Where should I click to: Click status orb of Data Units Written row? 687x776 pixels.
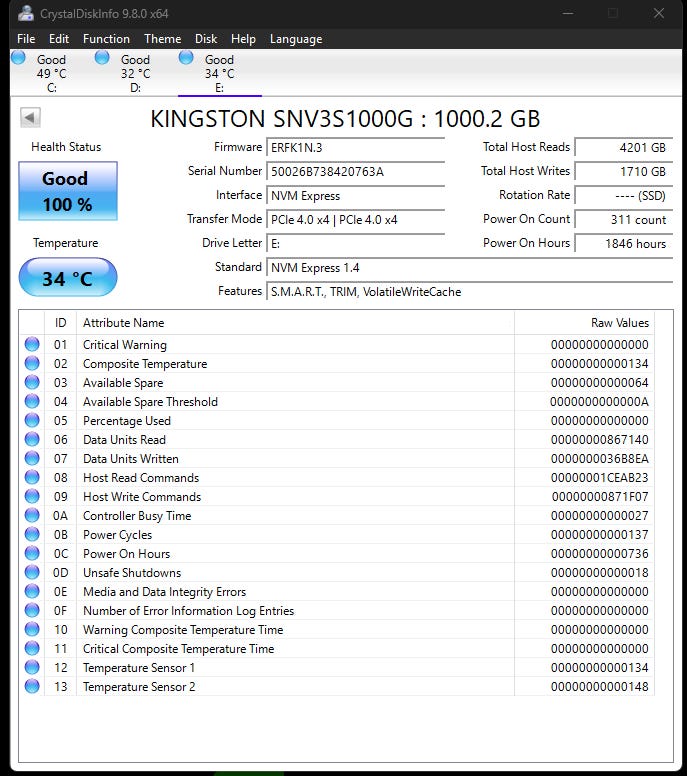[x=32, y=458]
